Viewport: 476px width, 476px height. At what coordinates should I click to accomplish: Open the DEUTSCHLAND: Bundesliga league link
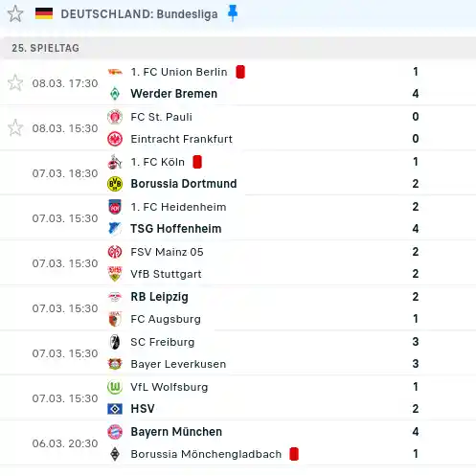[139, 14]
